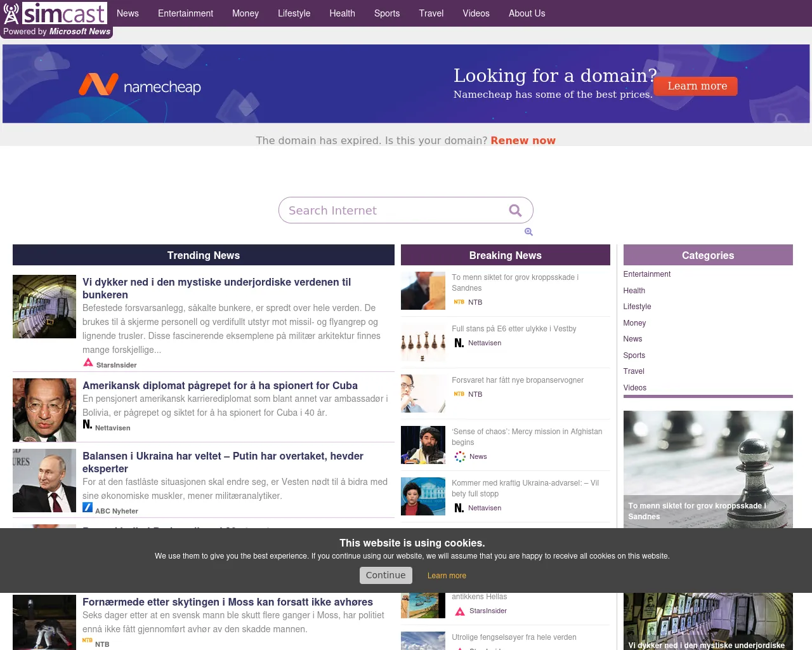This screenshot has height=650, width=812.
Task: Open To menn siktet breaking story
Action: pos(515,282)
